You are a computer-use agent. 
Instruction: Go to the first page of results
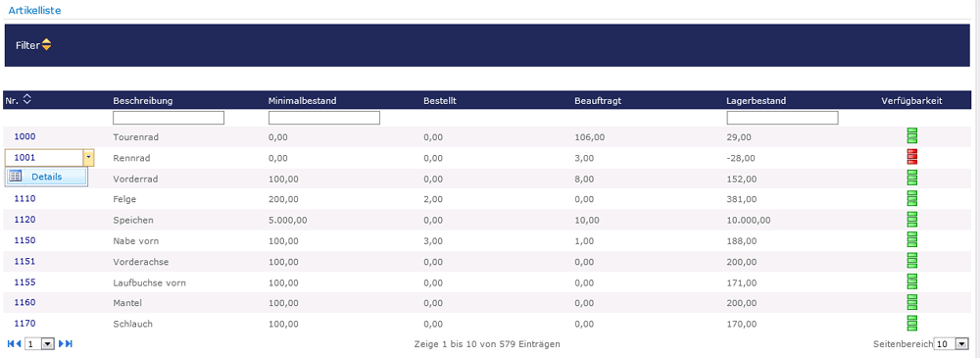coord(11,343)
